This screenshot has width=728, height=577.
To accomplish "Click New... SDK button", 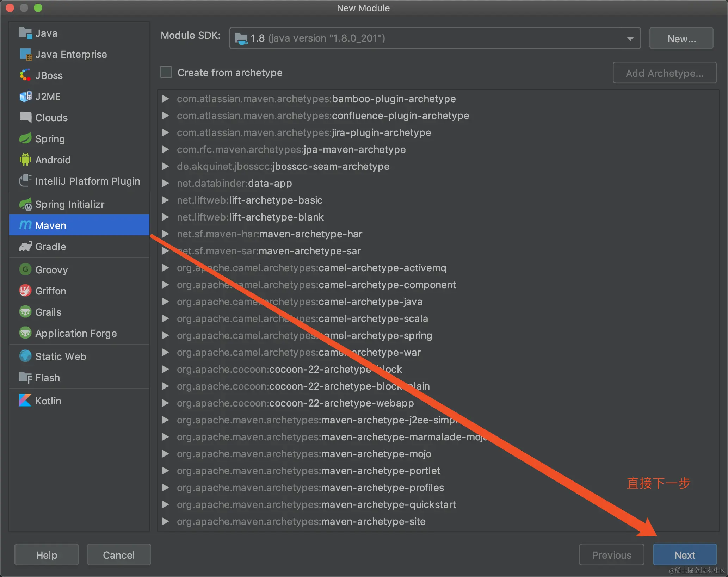I will [681, 38].
